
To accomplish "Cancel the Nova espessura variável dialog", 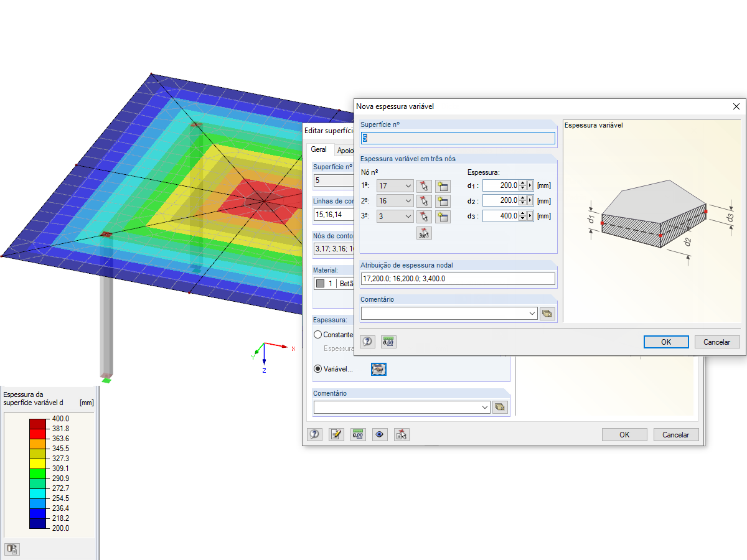I will pos(716,342).
